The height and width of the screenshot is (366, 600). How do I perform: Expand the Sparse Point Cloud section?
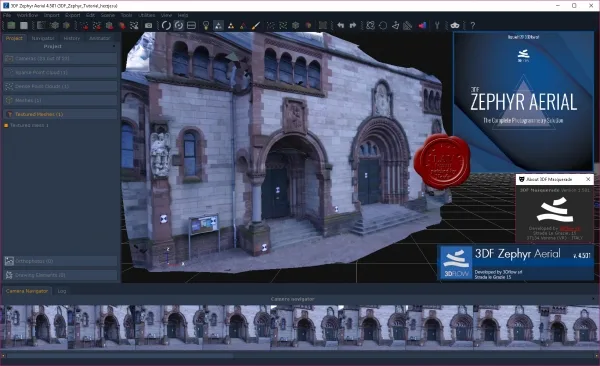[x=60, y=72]
